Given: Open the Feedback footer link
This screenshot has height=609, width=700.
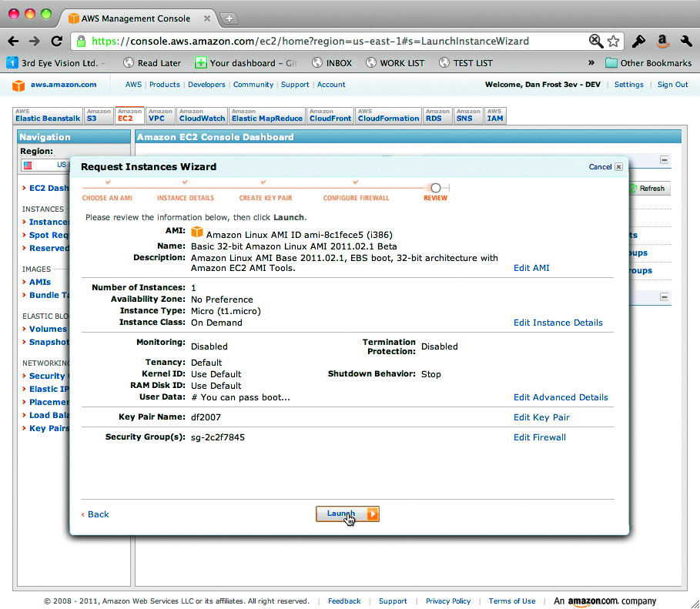Looking at the screenshot, I should 344,601.
